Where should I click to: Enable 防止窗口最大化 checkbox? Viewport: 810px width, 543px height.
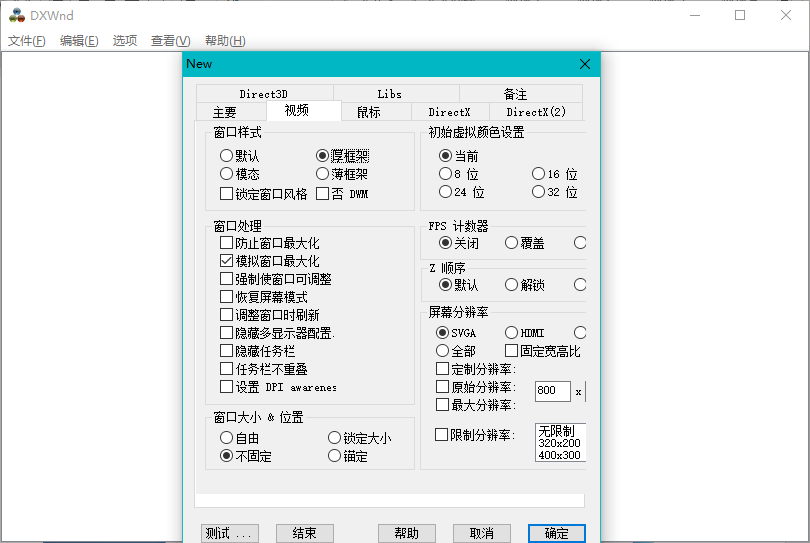[226, 243]
